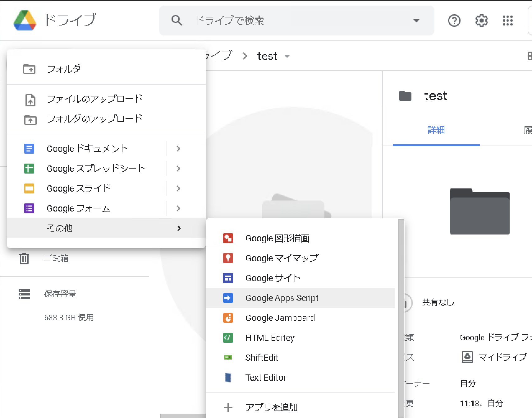This screenshot has width=532, height=418.
Task: Select ShiftEdit from submenu
Action: pyautogui.click(x=300, y=358)
